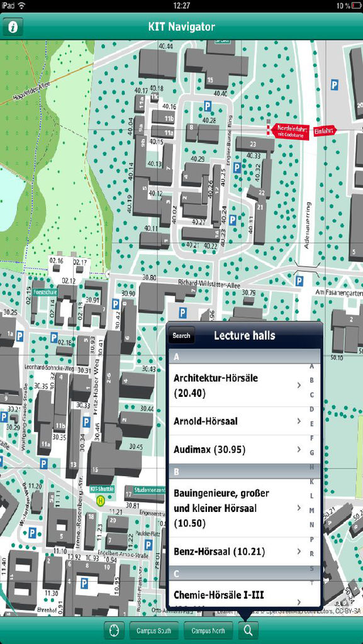Viewport: 363px width, 644px height.
Task: Tap parking icon below Richard-Willstätter-Allee
Action: 182,313
